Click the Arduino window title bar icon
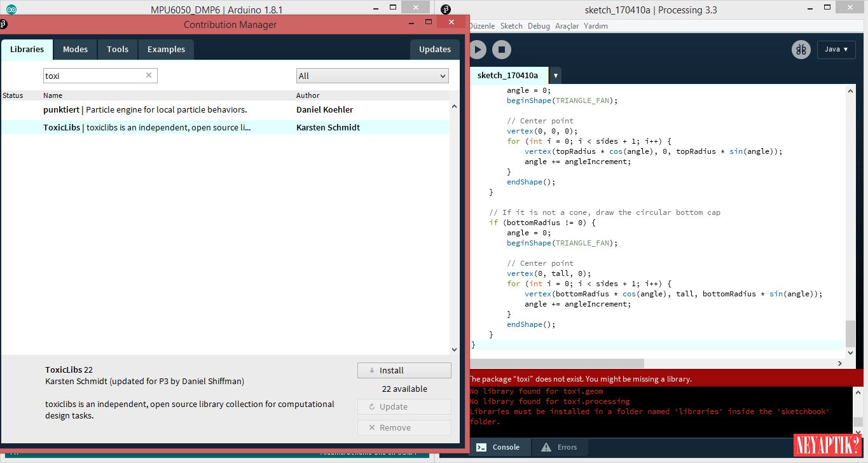Image resolution: width=868 pixels, height=463 pixels. click(x=11, y=10)
